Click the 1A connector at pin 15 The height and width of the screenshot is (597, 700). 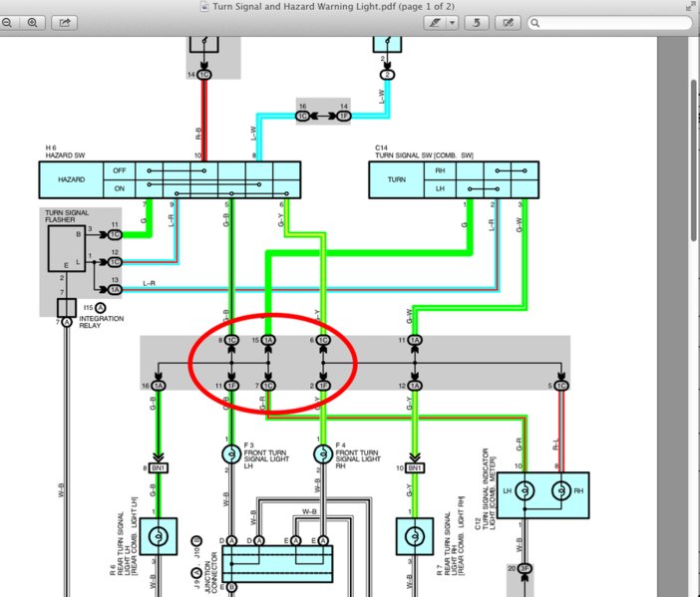[x=268, y=340]
